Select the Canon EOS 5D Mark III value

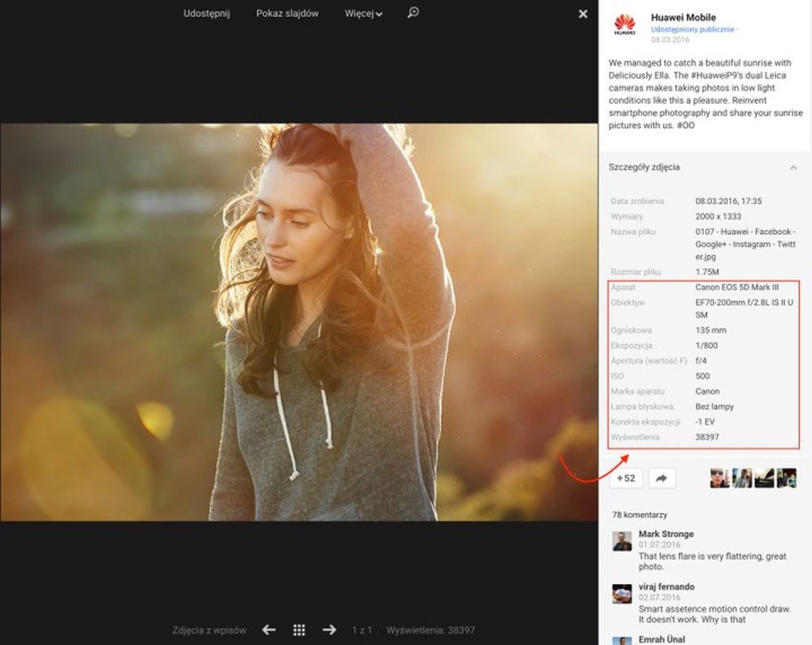[x=737, y=287]
